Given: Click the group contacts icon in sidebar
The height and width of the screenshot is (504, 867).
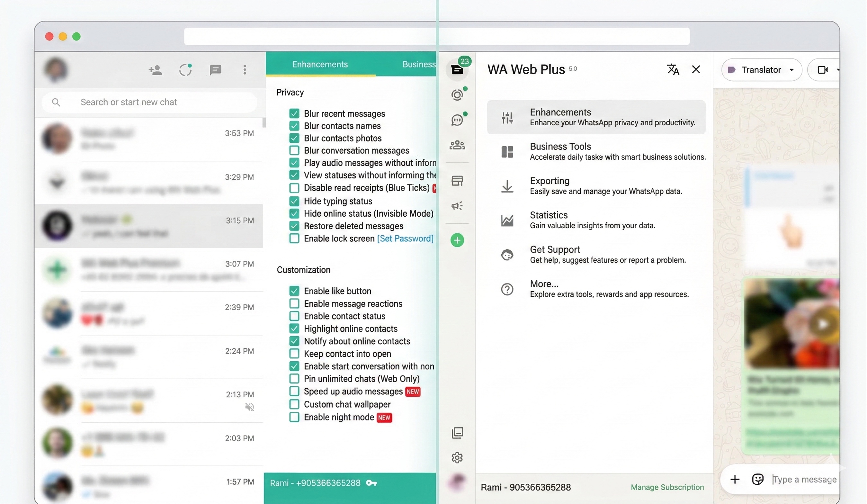Looking at the screenshot, I should click(x=457, y=145).
